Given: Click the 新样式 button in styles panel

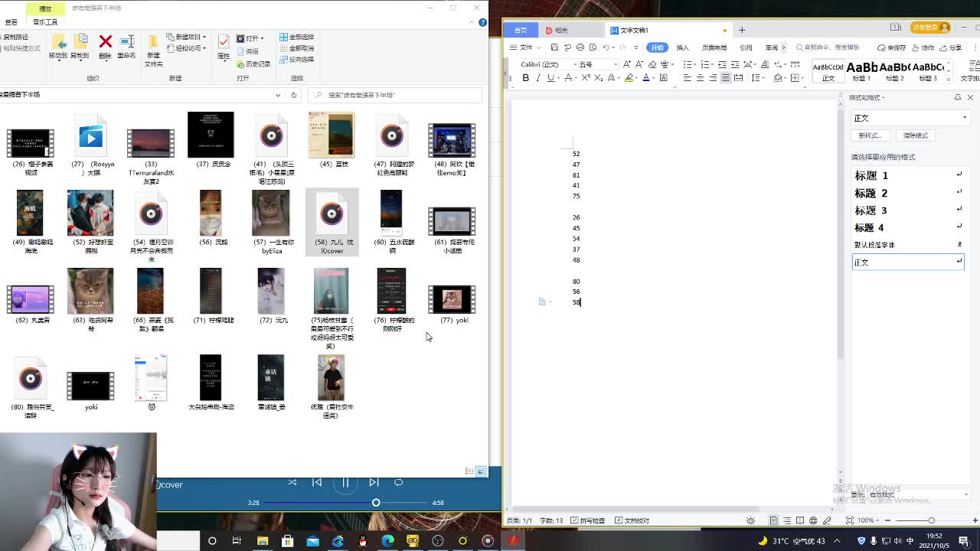Looking at the screenshot, I should point(870,135).
